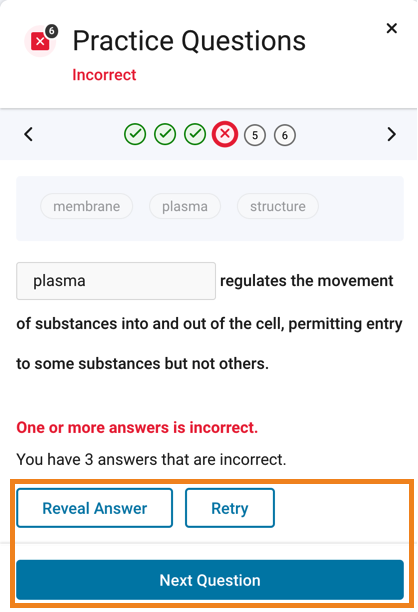
Task: Proceed with the Next Question button
Action: [x=210, y=580]
